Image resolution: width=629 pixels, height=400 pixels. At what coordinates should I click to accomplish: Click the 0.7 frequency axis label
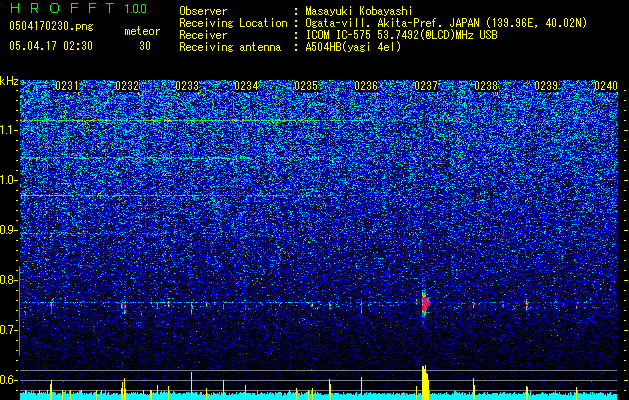point(9,330)
